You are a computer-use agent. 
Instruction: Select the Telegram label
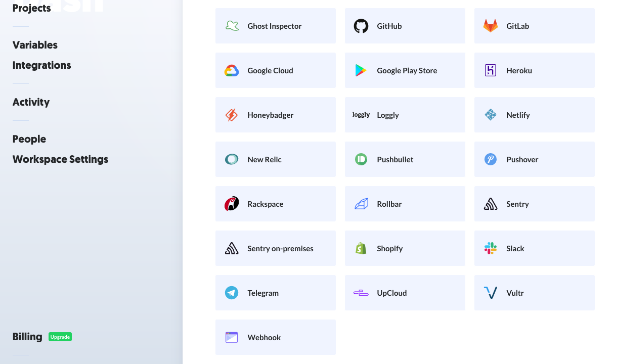coord(263,293)
